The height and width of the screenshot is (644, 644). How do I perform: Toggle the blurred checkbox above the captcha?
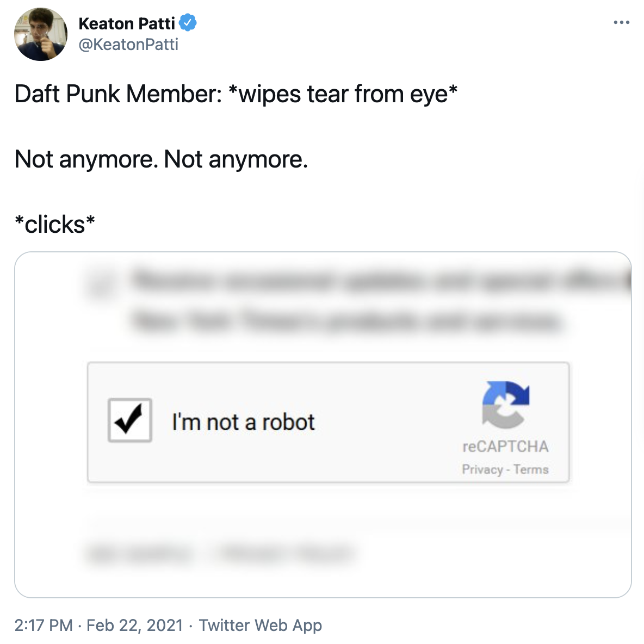pos(100,284)
